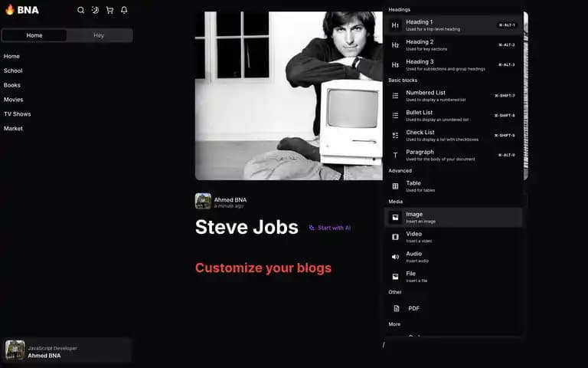This screenshot has width=588, height=368.
Task: Click the Steve Jobs title
Action: coord(247,227)
